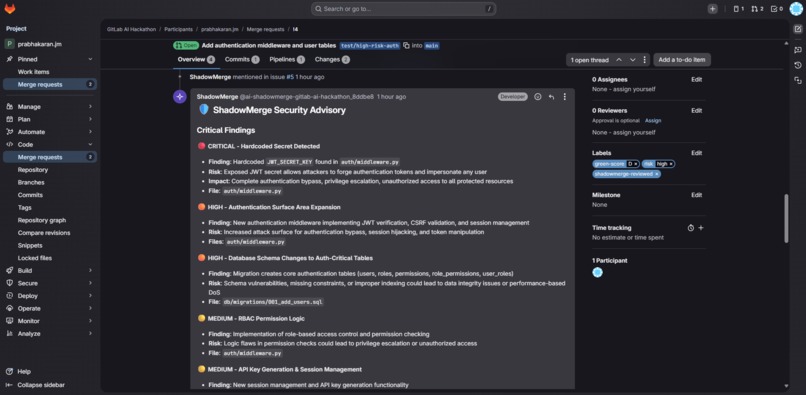
Task: Click the page vertical scrollbar thumb
Action: (x=786, y=218)
